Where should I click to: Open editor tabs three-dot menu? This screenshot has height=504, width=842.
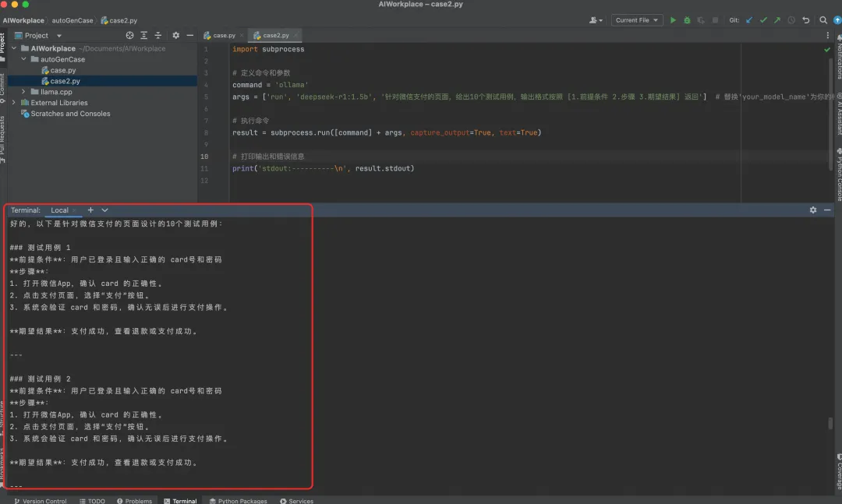827,35
